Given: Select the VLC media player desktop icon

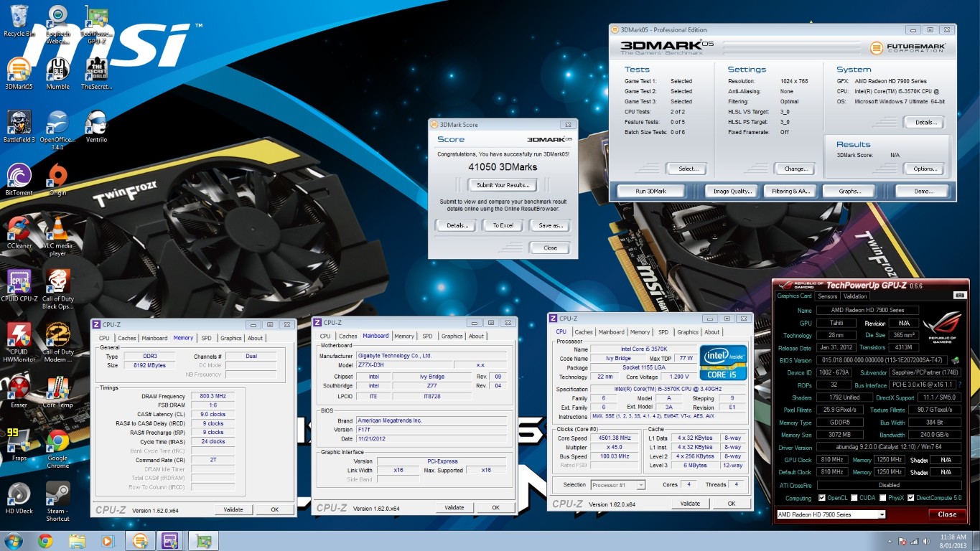Looking at the screenshot, I should [58, 237].
